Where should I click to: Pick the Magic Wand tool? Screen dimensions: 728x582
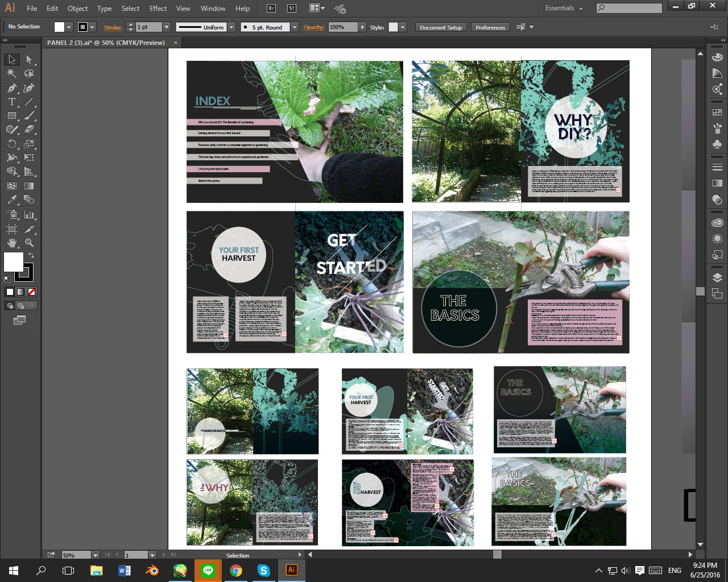[11, 74]
